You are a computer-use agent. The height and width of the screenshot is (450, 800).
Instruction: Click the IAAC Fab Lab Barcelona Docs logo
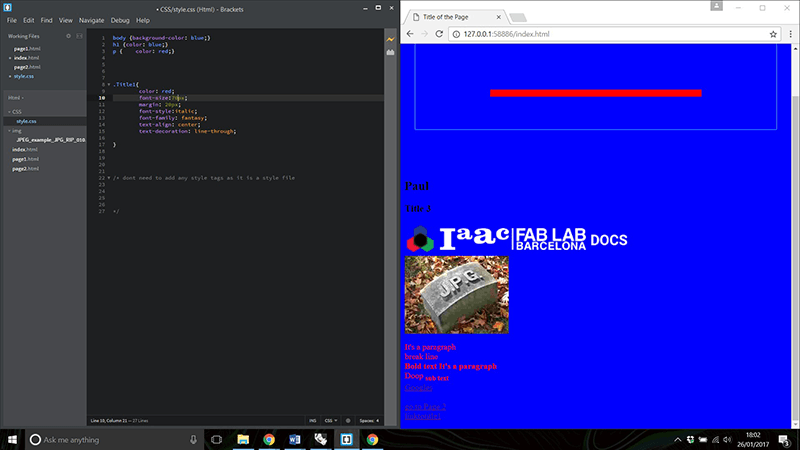(x=517, y=239)
